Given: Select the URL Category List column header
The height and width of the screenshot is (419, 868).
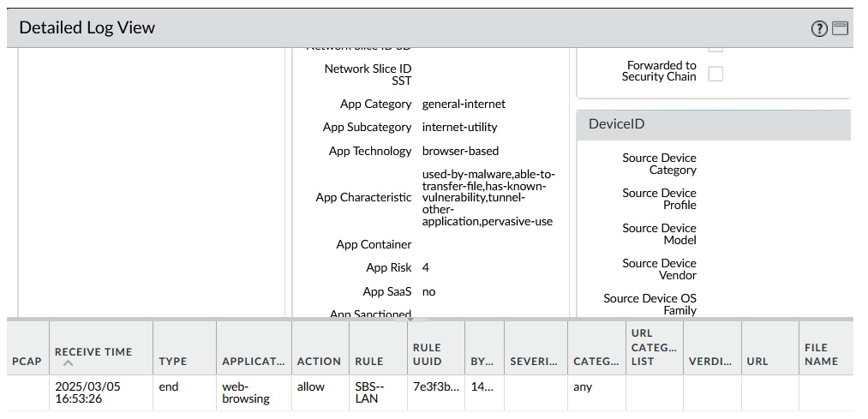Looking at the screenshot, I should 654,347.
